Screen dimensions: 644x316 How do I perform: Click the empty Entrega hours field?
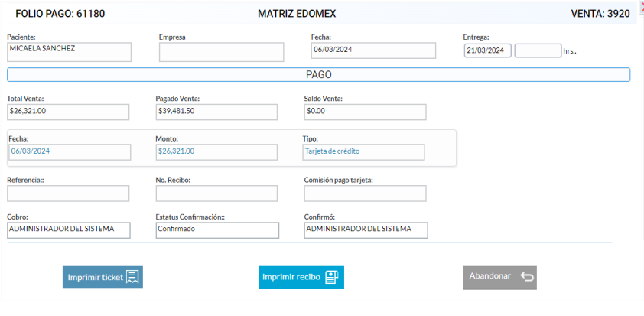tap(538, 51)
